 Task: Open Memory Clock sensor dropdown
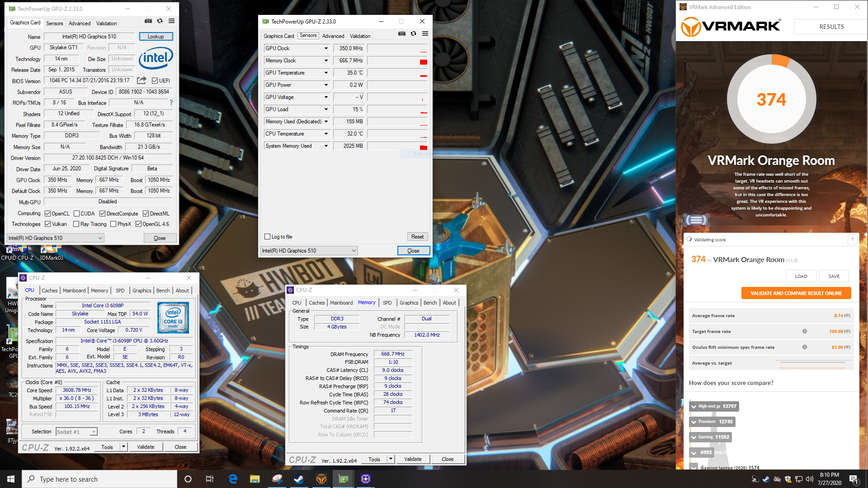coord(325,61)
